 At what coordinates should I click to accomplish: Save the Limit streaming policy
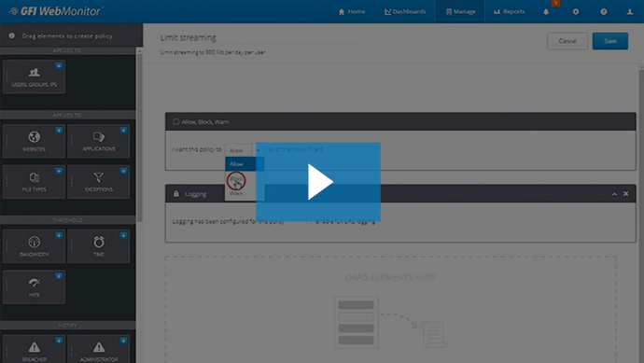click(610, 41)
